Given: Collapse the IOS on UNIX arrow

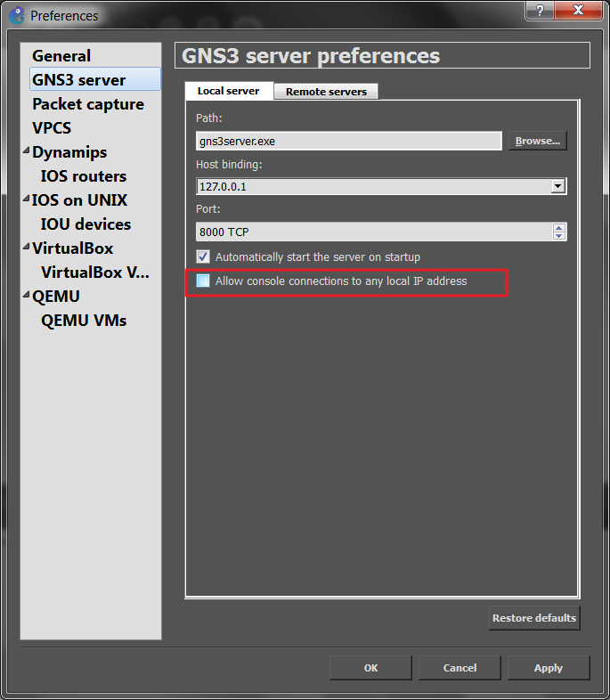Looking at the screenshot, I should [x=27, y=199].
